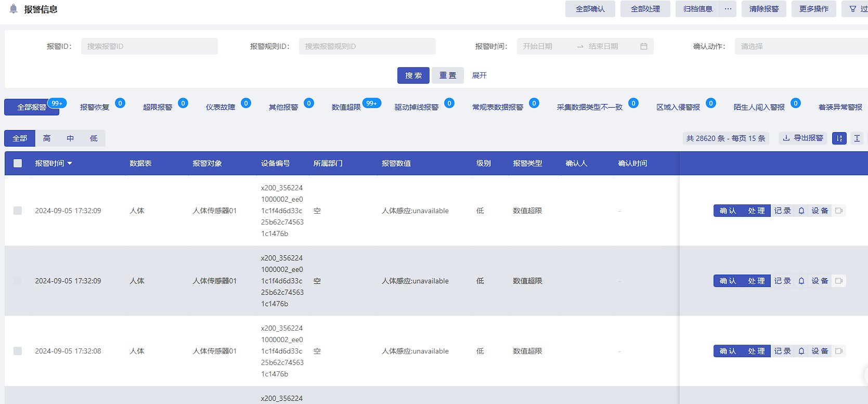
Task: Click the A-Z sort icon button above table
Action: click(839, 138)
